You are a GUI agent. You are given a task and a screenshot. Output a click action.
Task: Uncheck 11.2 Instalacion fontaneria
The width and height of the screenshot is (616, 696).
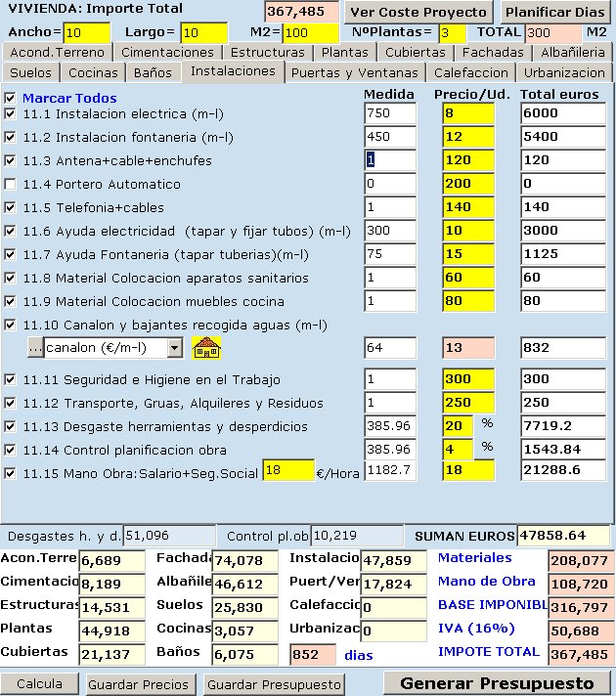pyautogui.click(x=10, y=137)
